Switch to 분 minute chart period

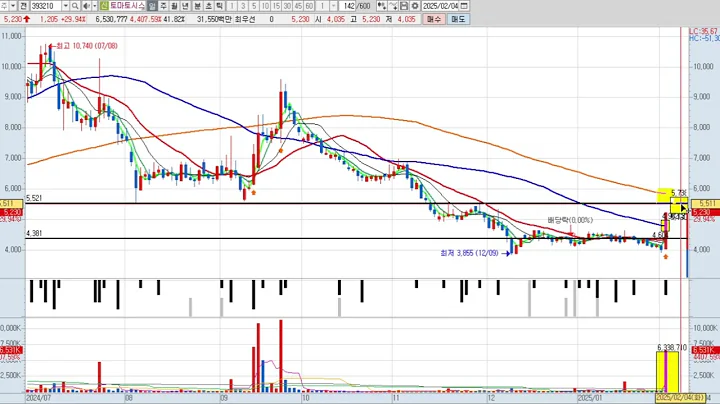tap(197, 6)
